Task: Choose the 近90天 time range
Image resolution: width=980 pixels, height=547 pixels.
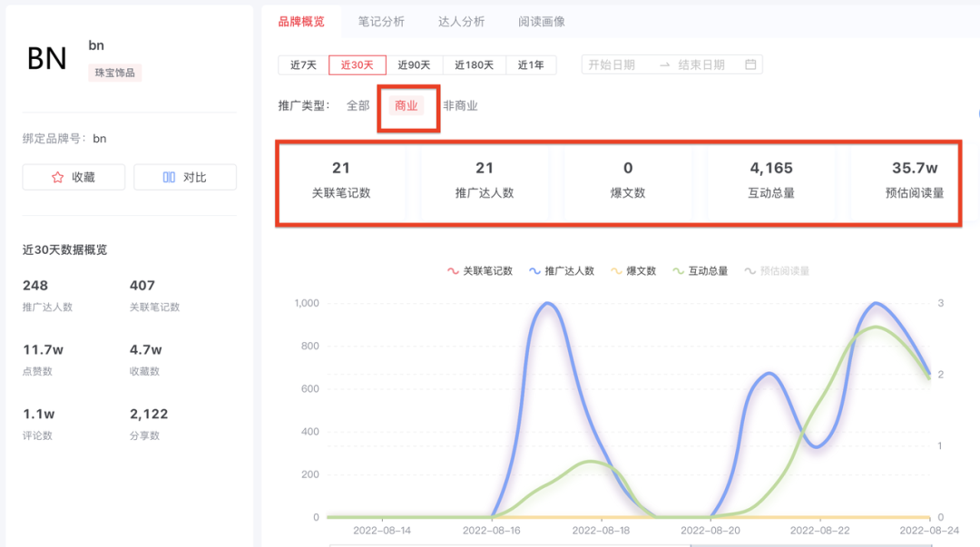Action: (414, 64)
